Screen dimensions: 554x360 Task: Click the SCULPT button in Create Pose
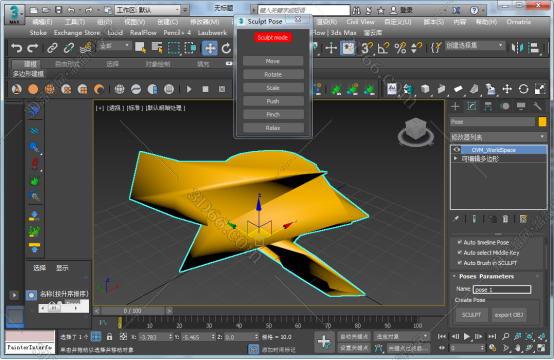(x=471, y=314)
